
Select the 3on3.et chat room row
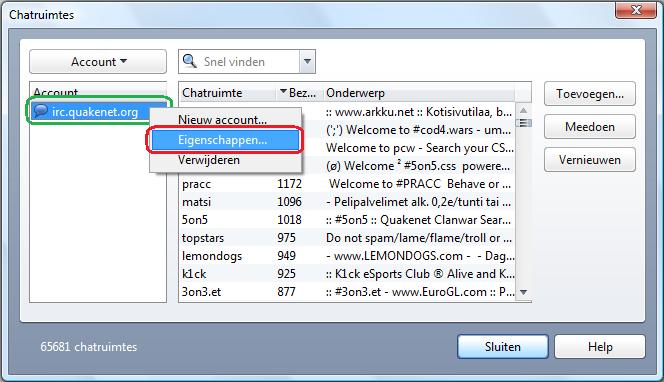347,292
